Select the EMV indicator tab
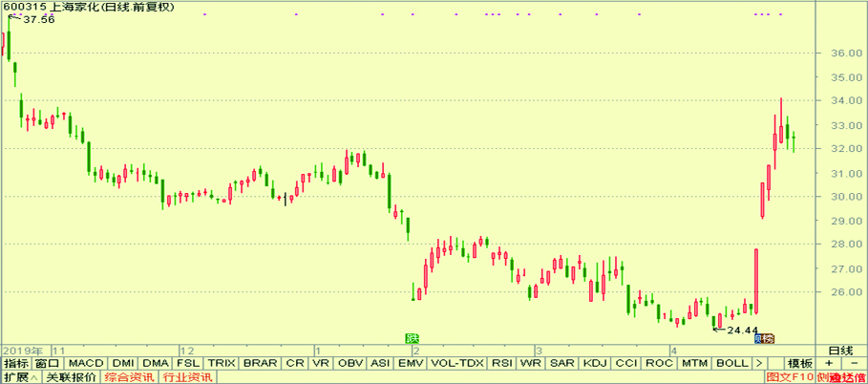 pos(411,364)
